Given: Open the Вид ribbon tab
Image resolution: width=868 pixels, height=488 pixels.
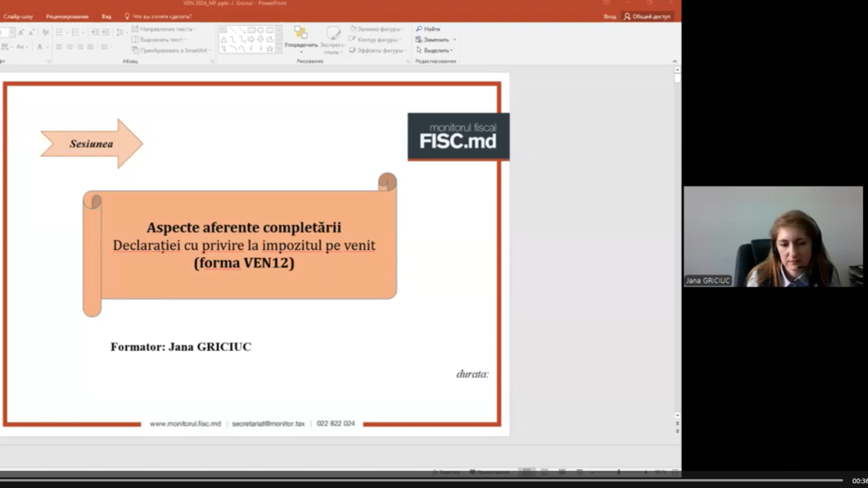Looking at the screenshot, I should tap(106, 16).
